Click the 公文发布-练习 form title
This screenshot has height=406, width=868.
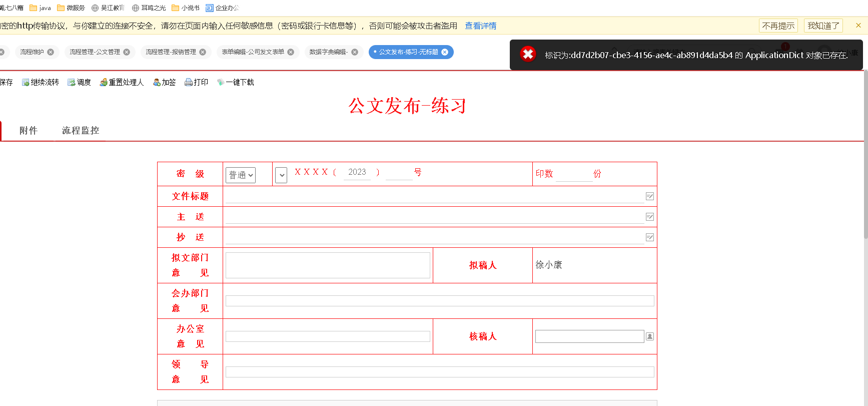(x=407, y=106)
